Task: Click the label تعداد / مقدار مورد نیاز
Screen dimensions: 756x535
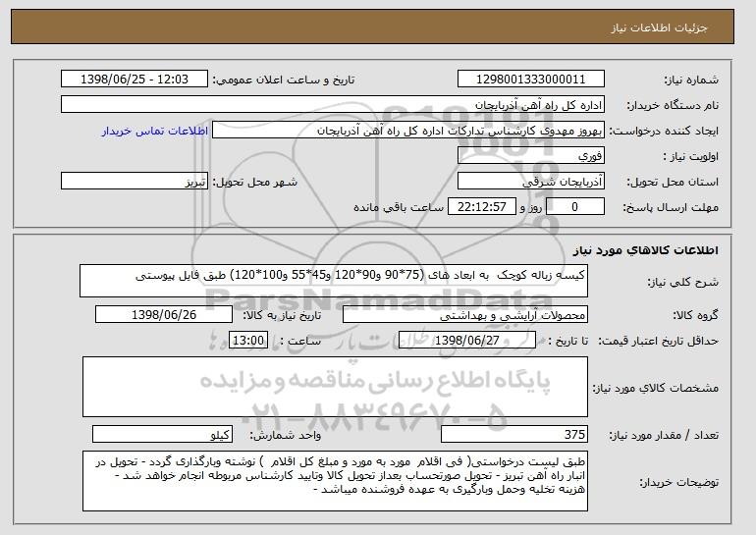Action: click(664, 436)
